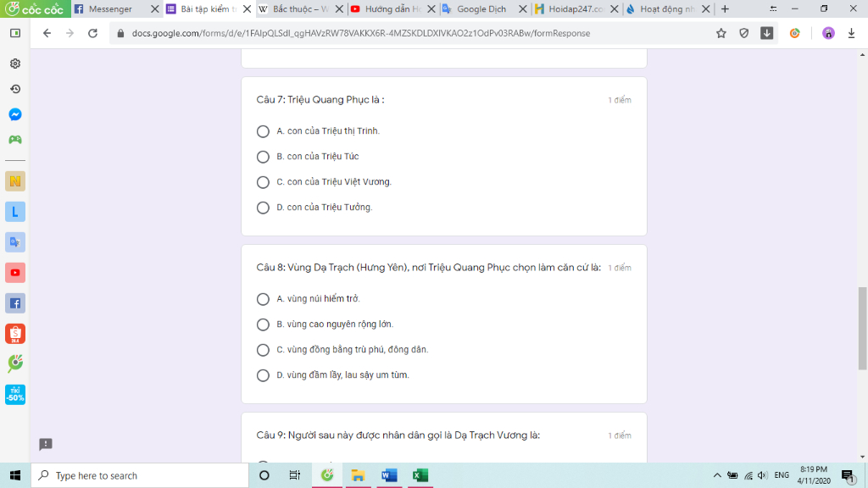Open the shield protection icon
868x488 pixels.
744,33
